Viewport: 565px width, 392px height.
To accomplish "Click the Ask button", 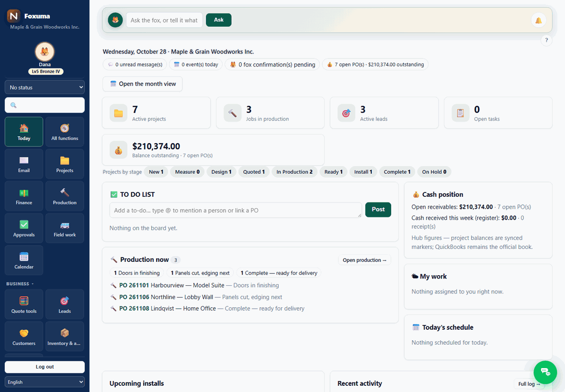I will (219, 20).
